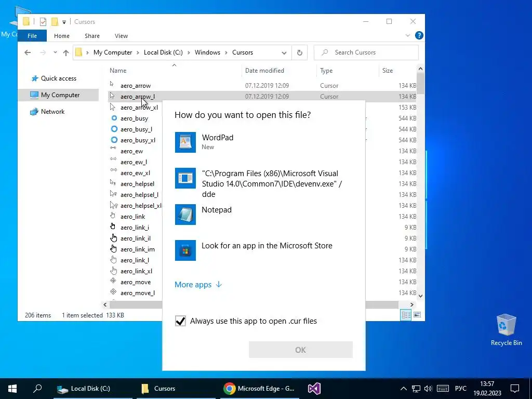Image resolution: width=532 pixels, height=399 pixels.
Task: Open the clock showing 13:57
Action: (487, 389)
